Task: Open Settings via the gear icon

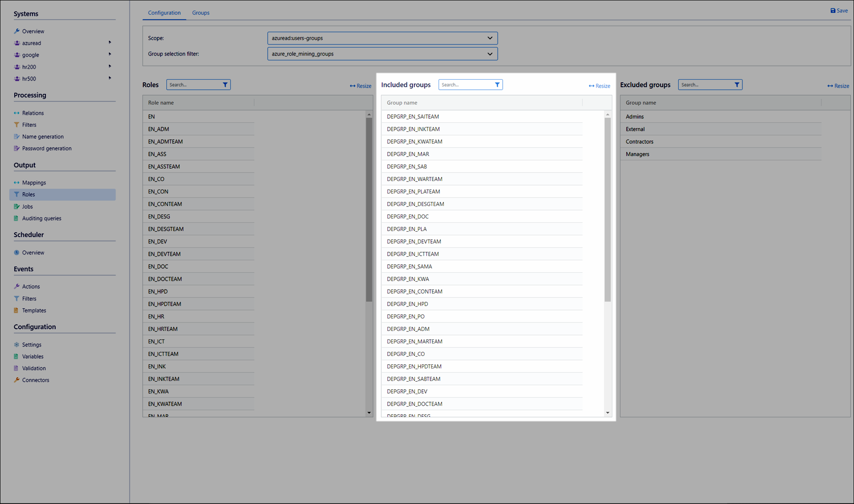Action: click(x=17, y=345)
